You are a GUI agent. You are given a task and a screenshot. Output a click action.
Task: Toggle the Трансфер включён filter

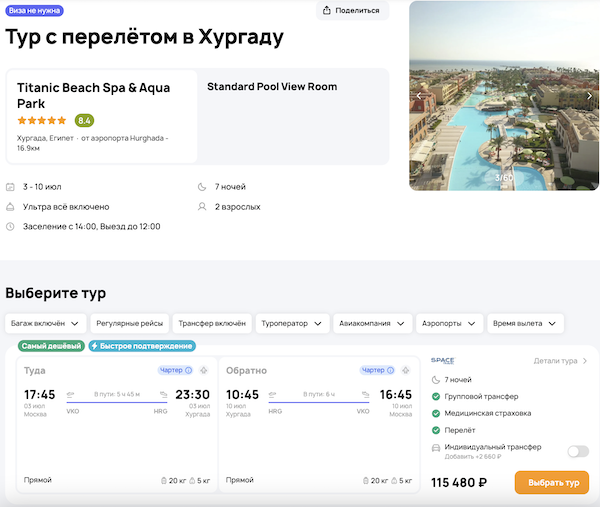coord(212,323)
